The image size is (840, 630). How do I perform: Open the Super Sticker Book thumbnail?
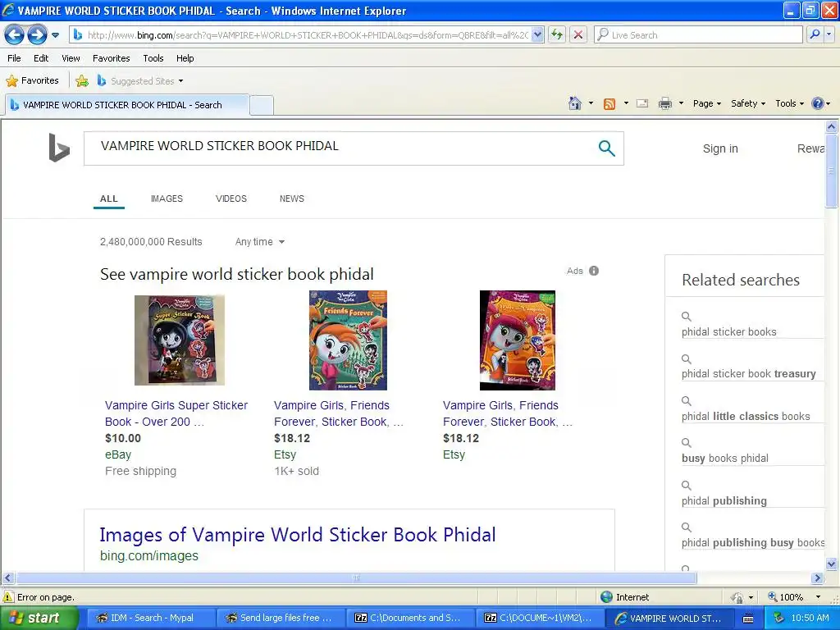(x=180, y=340)
